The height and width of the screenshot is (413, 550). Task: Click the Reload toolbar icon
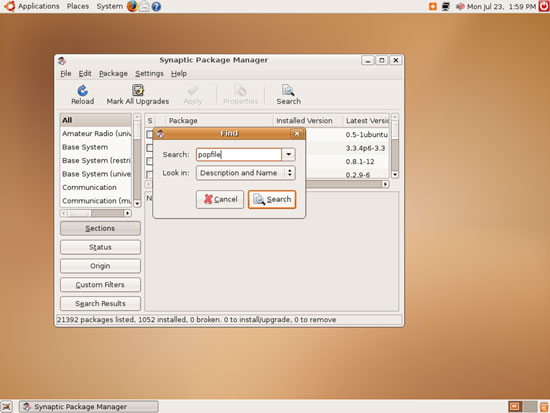(82, 91)
